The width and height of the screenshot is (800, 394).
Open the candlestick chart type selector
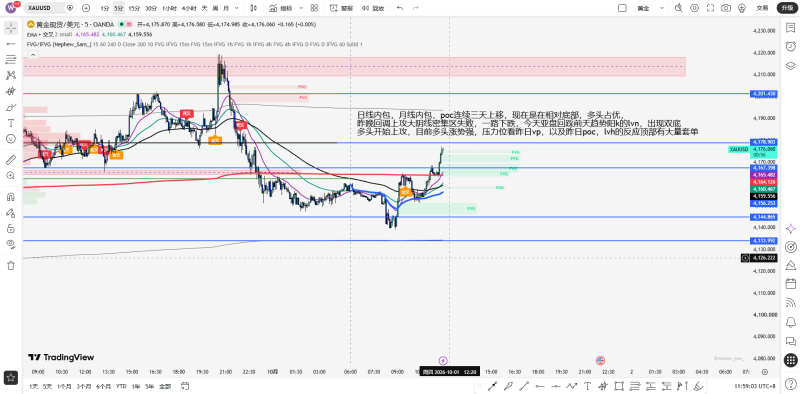point(254,8)
